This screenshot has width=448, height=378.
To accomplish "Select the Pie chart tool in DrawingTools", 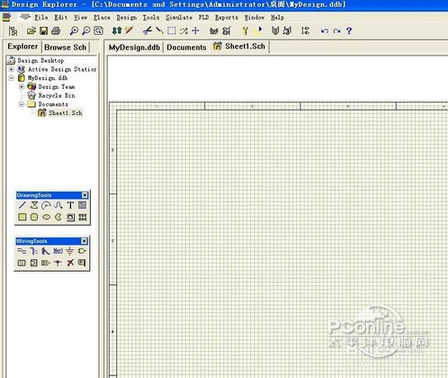I will 58,217.
